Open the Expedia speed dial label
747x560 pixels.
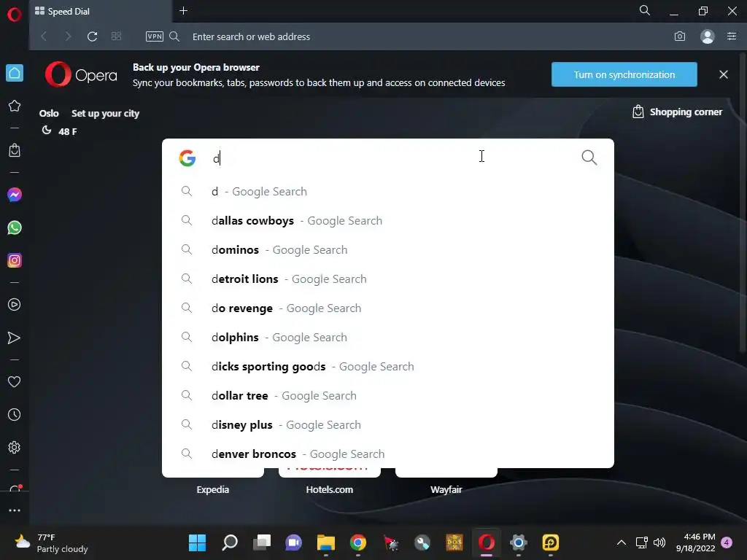pyautogui.click(x=212, y=489)
